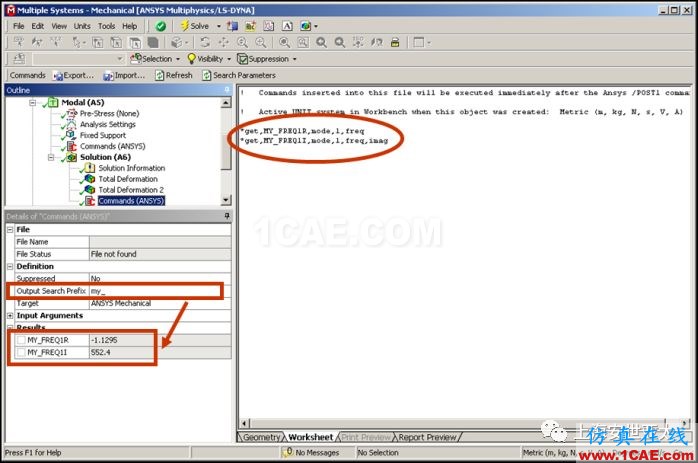Click the Output Search Prefix field
Screen dimensions: 698x463
160,291
